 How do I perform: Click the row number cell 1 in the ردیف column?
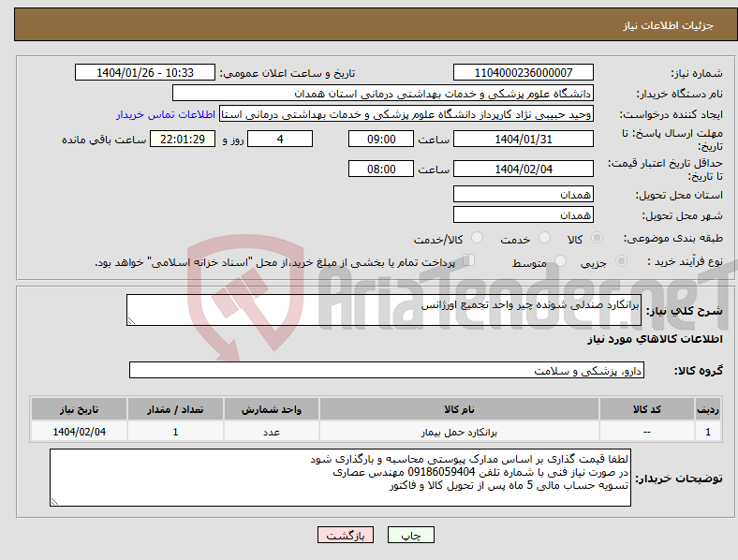(x=708, y=432)
